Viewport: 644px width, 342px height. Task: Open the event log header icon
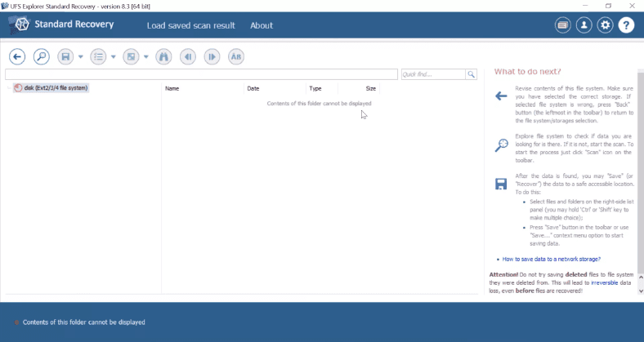(x=562, y=25)
